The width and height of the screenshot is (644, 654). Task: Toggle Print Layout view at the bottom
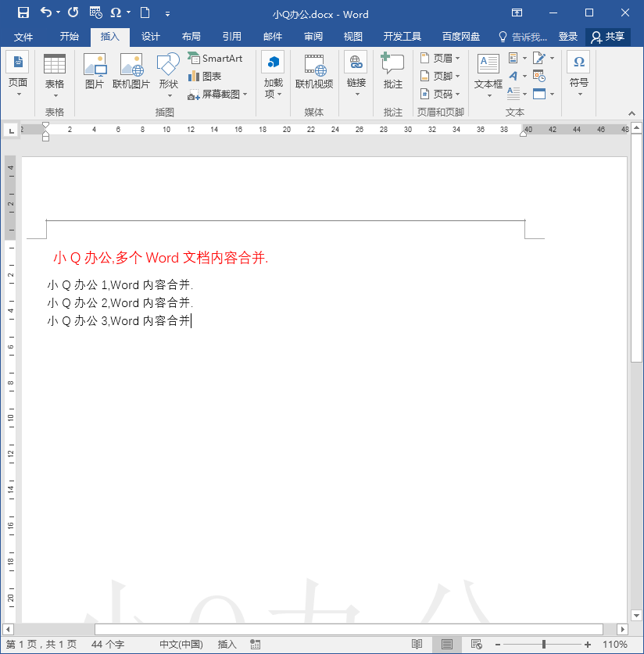pyautogui.click(x=446, y=644)
